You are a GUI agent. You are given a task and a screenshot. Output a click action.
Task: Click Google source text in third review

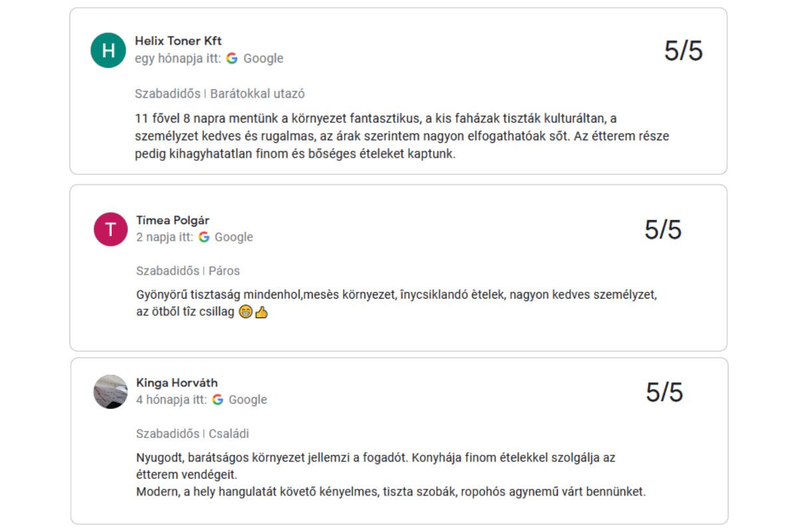248,400
